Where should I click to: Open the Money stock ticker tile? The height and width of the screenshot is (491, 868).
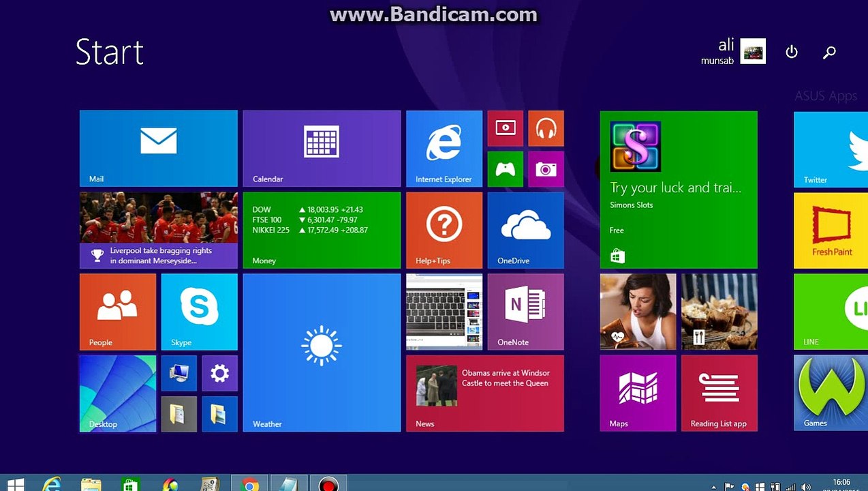click(322, 230)
